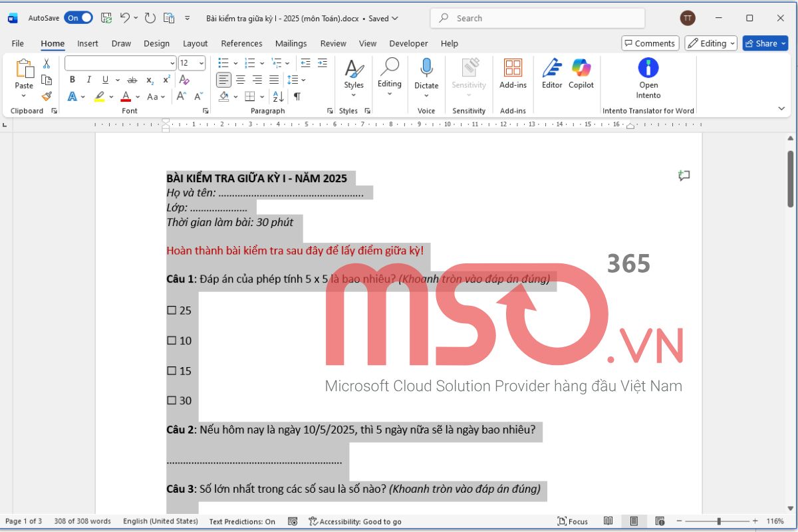798x532 pixels.
Task: Check the box next to 10
Action: 172,340
